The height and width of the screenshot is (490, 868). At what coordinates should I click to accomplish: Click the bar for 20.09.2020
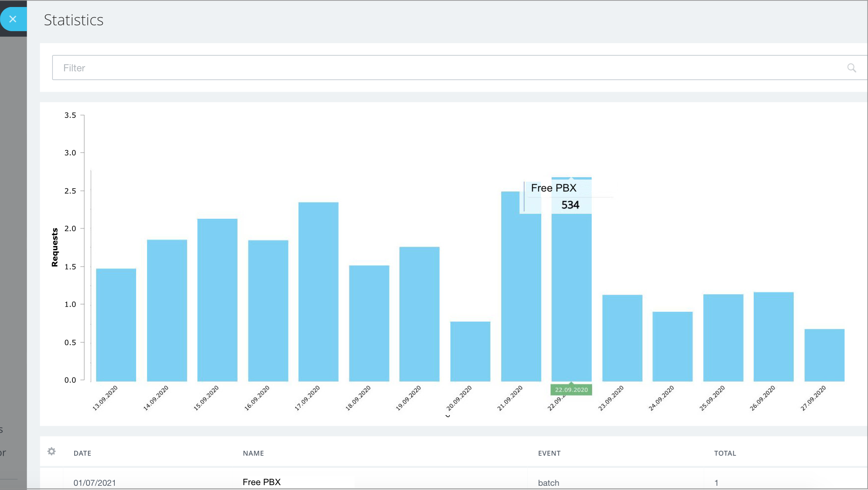coord(470,350)
